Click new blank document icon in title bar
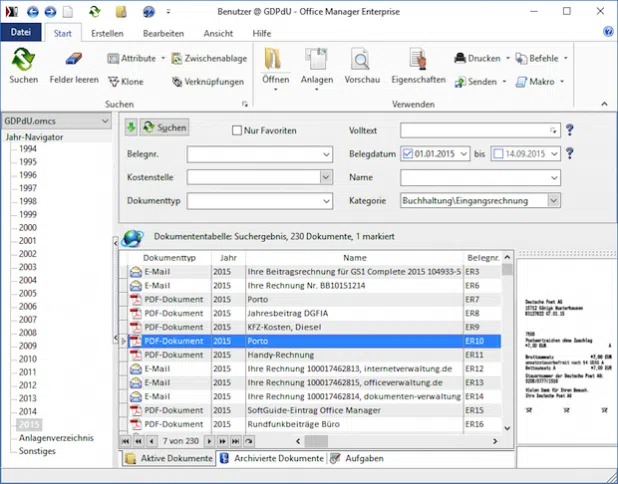618x484 pixels. tap(68, 12)
